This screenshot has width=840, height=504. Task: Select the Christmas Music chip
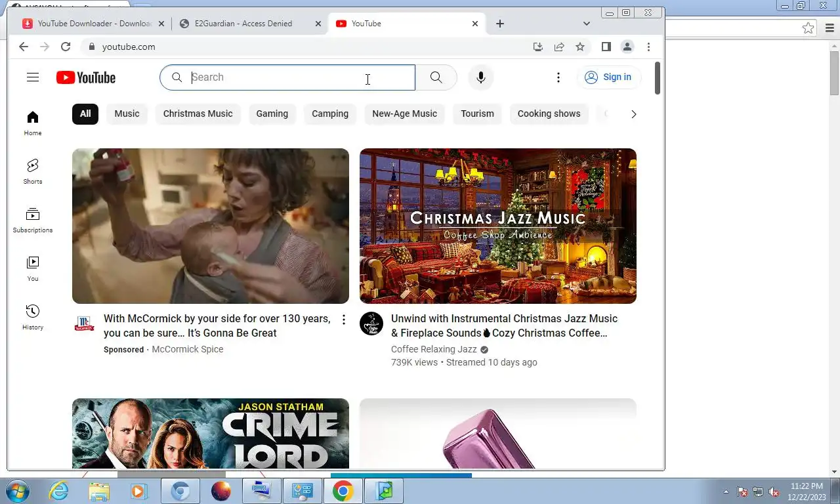198,114
